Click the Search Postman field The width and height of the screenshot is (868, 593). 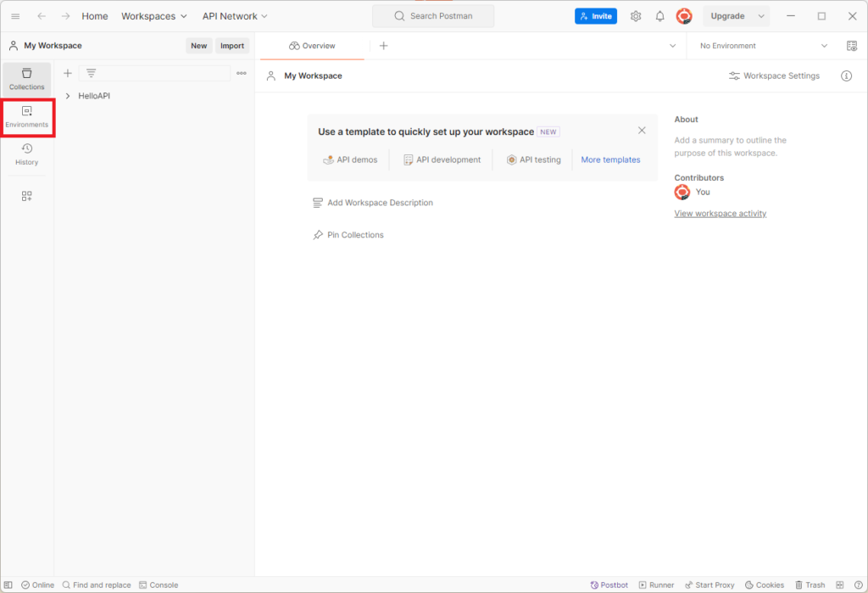[433, 16]
